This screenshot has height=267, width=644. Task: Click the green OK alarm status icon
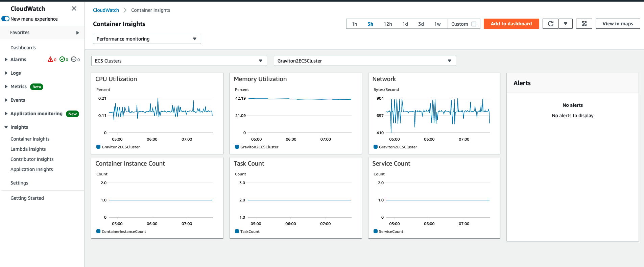pyautogui.click(x=62, y=59)
